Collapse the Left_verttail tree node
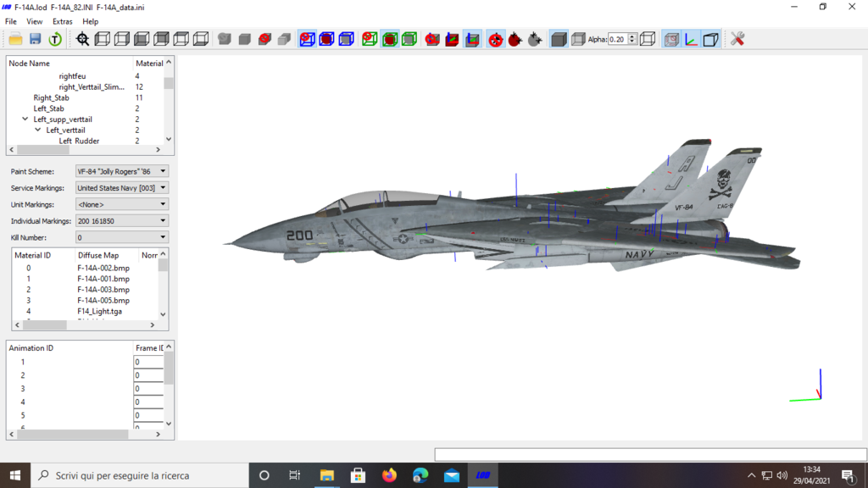Viewport: 868px width, 488px height. pos(37,130)
